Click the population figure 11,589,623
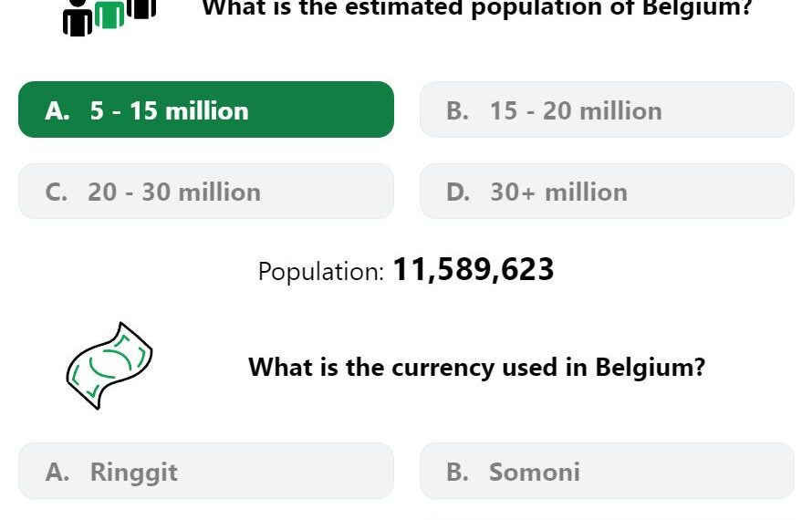Screen dimensions: 812x520 click(x=474, y=270)
